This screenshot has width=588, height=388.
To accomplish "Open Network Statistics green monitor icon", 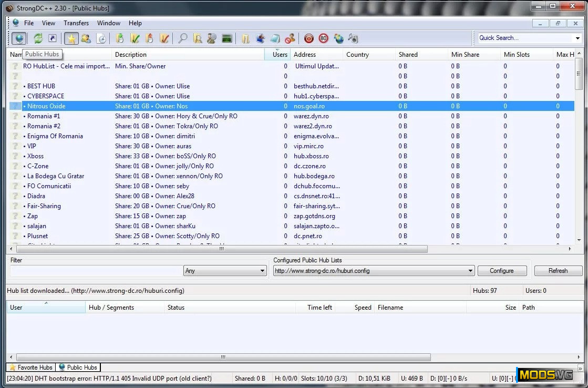I will (227, 38).
